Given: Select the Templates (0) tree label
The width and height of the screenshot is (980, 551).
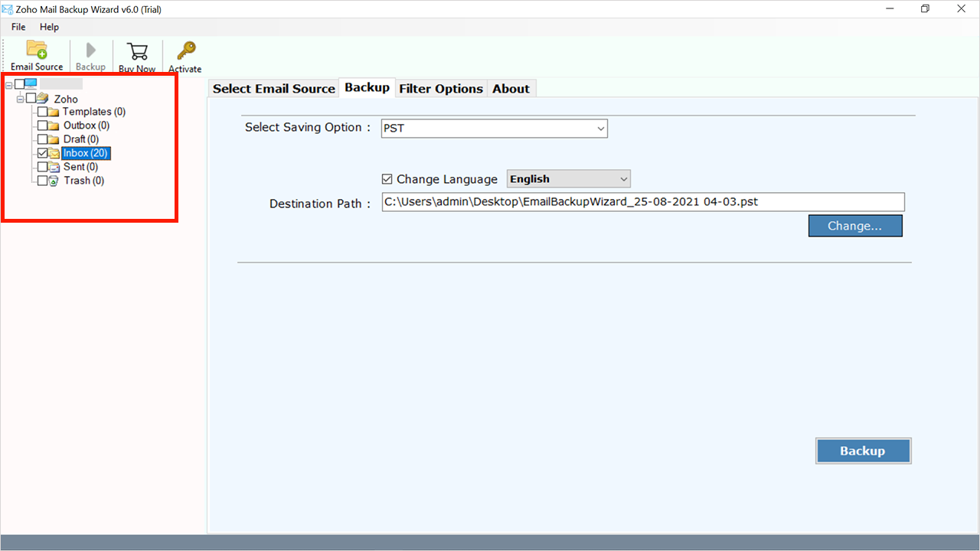Looking at the screenshot, I should [94, 112].
